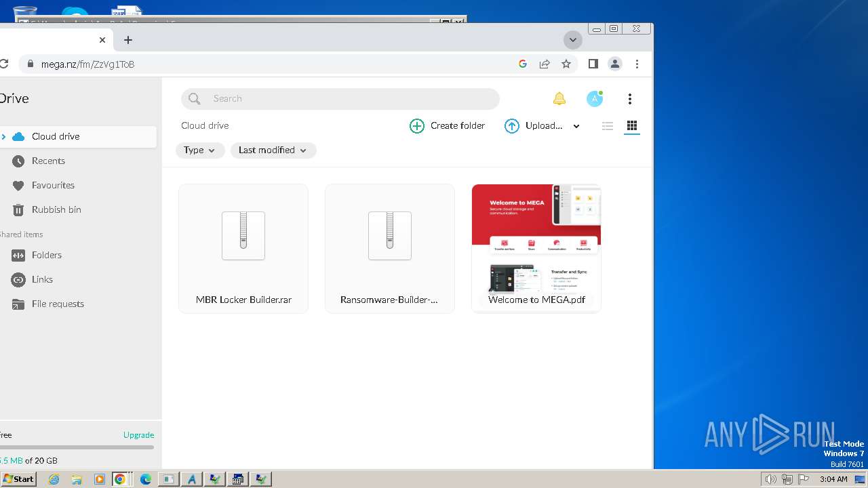The image size is (868, 488).
Task: Bookmark this tab with star icon
Action: click(x=566, y=64)
